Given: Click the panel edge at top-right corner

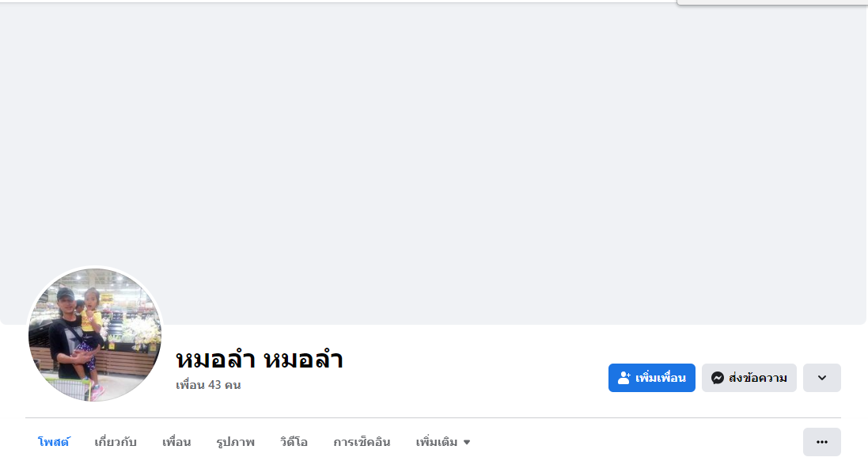Looking at the screenshot, I should (x=771, y=2).
